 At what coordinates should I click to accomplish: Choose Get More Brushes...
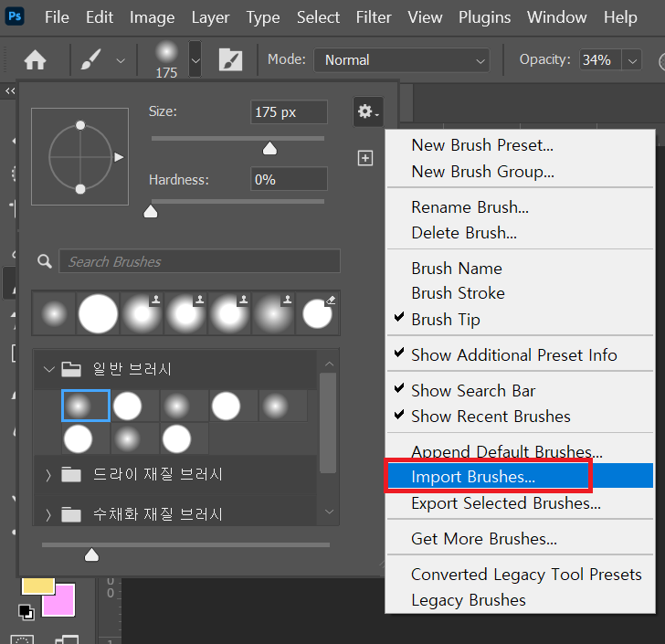click(x=520, y=538)
